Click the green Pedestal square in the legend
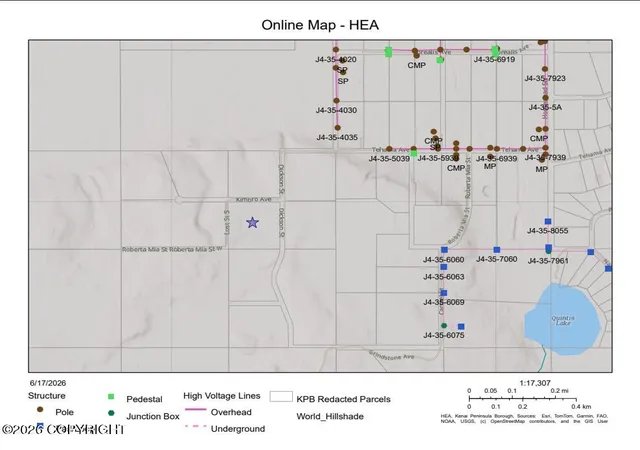This screenshot has width=640, height=450. pos(111,397)
